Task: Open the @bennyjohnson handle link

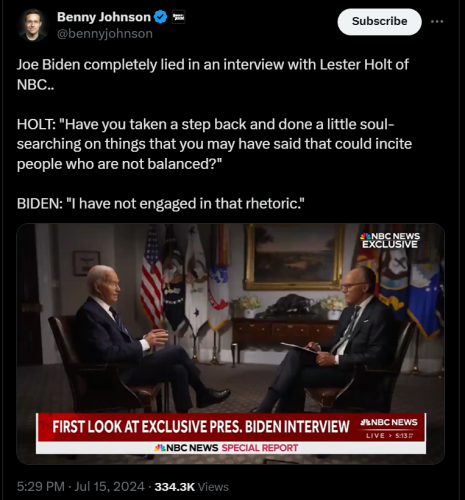Action: [x=105, y=34]
